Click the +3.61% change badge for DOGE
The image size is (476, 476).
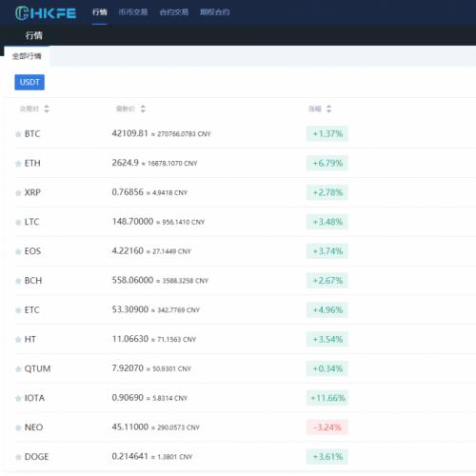coord(327,457)
